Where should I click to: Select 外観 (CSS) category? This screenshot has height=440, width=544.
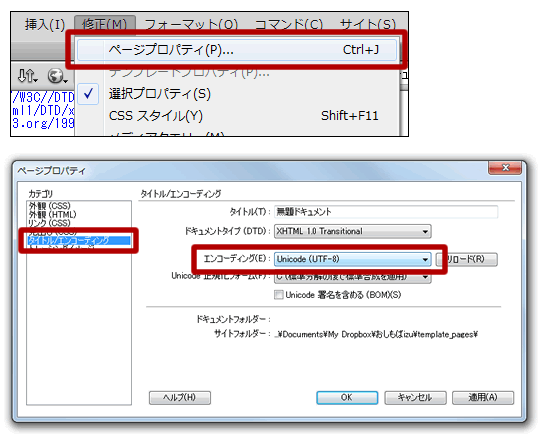(x=49, y=206)
